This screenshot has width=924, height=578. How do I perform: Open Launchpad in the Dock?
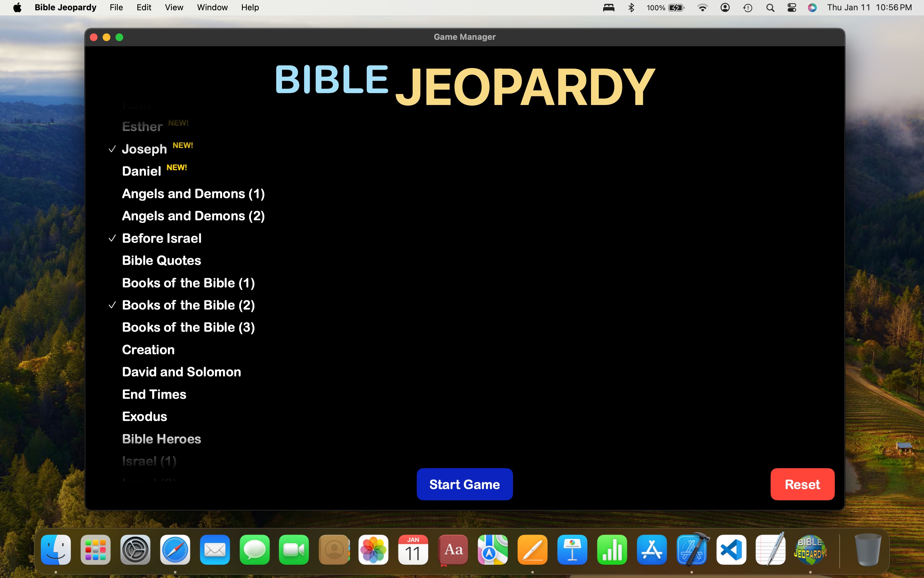click(x=96, y=549)
